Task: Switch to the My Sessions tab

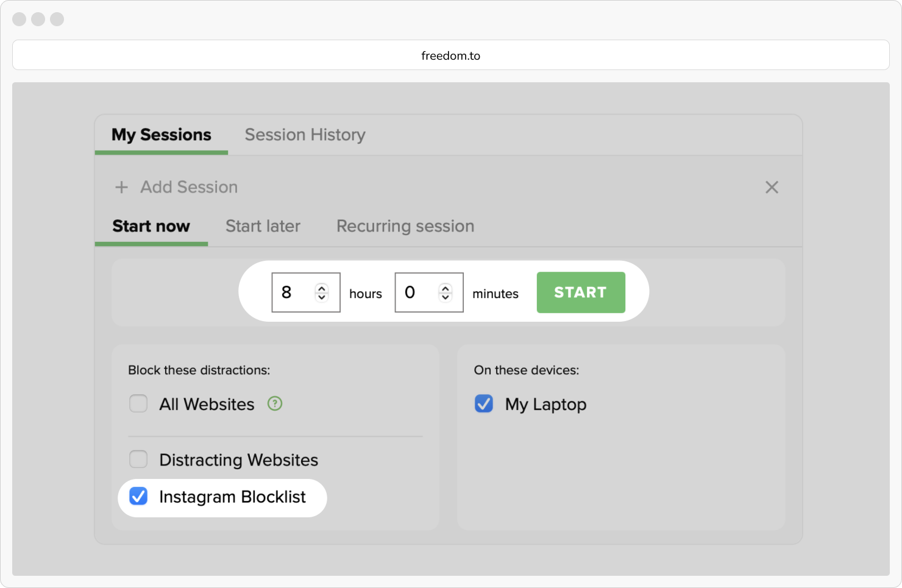Action: (x=162, y=135)
